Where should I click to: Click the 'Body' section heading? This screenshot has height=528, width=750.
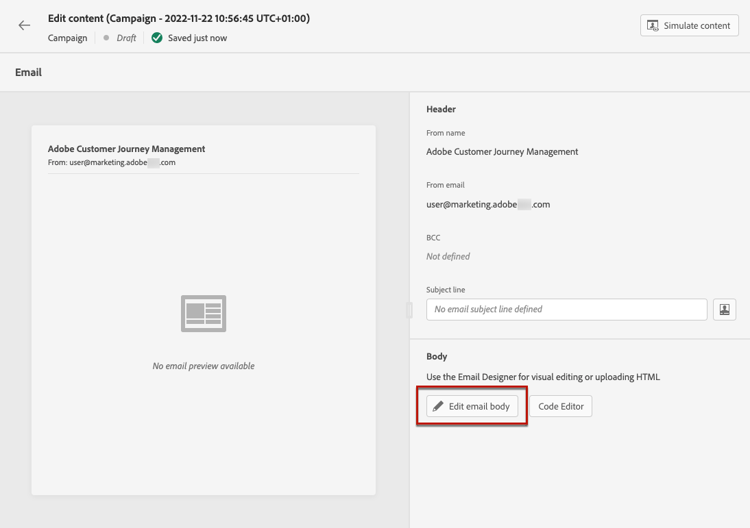[x=436, y=356]
